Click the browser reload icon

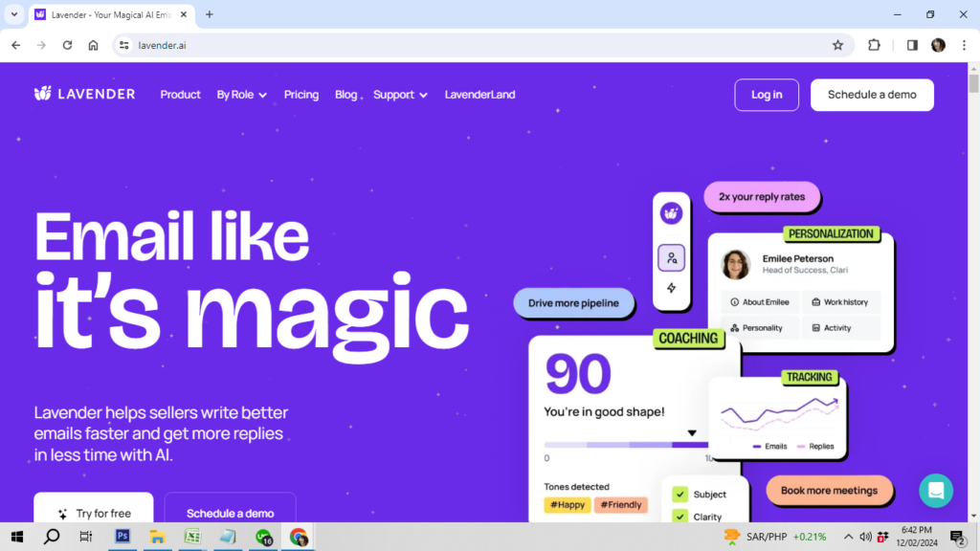pyautogui.click(x=67, y=45)
